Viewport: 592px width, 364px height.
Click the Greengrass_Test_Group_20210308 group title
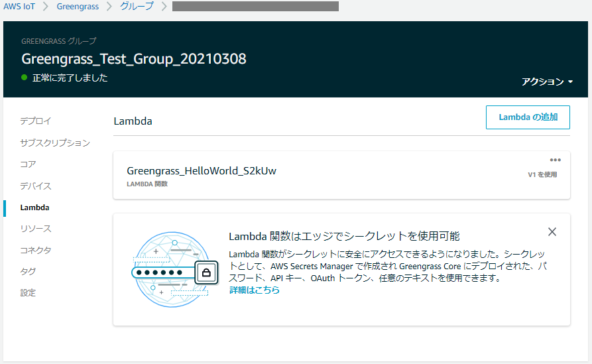[134, 59]
